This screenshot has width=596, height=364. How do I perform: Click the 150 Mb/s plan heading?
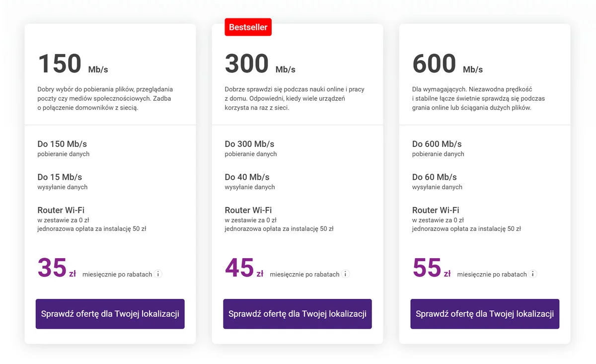click(x=59, y=63)
